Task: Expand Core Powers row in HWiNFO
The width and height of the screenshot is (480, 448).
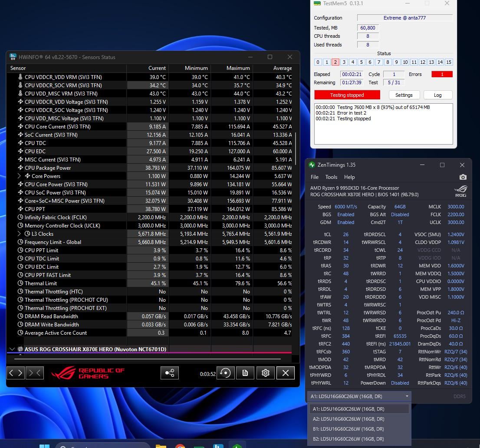Action: 19,176
